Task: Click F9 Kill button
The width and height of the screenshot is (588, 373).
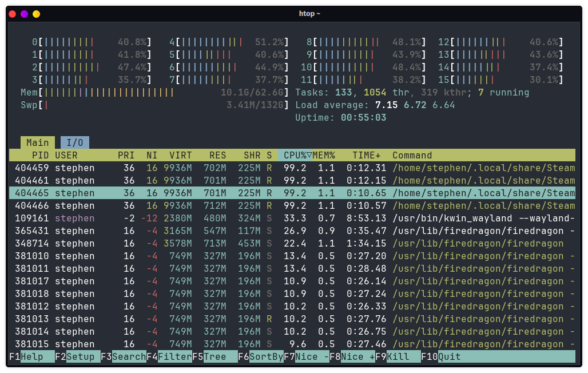Action: pos(398,356)
